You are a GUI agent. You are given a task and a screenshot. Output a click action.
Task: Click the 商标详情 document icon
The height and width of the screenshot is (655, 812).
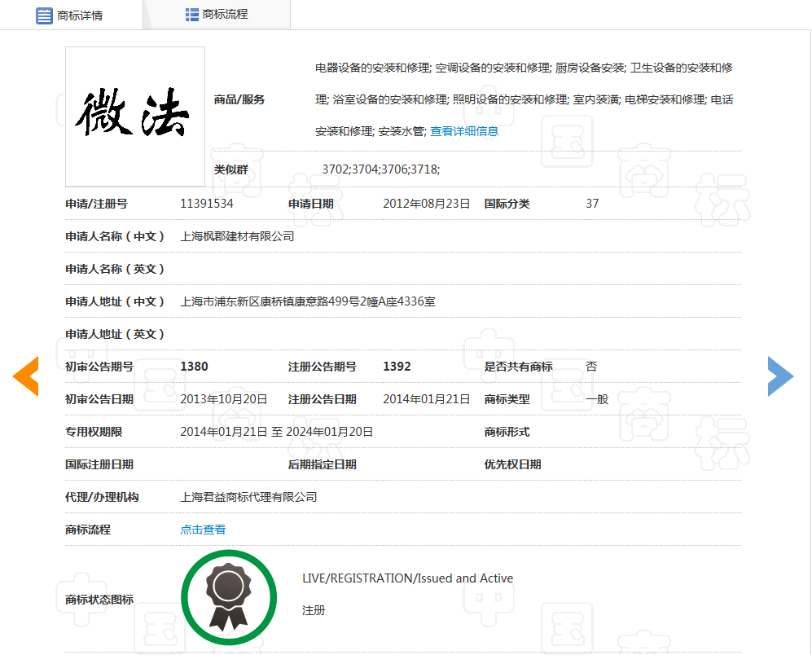pos(44,15)
